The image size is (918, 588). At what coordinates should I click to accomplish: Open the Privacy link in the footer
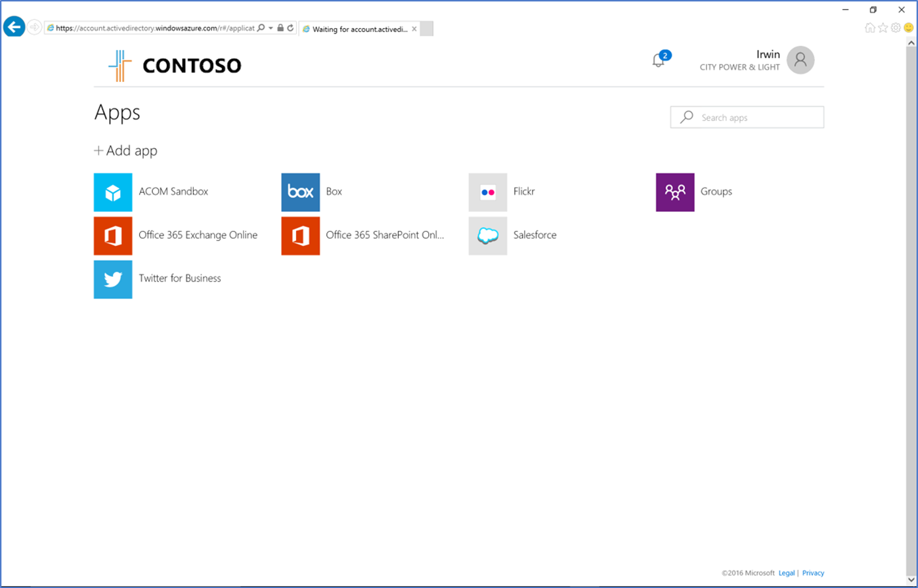coord(813,573)
